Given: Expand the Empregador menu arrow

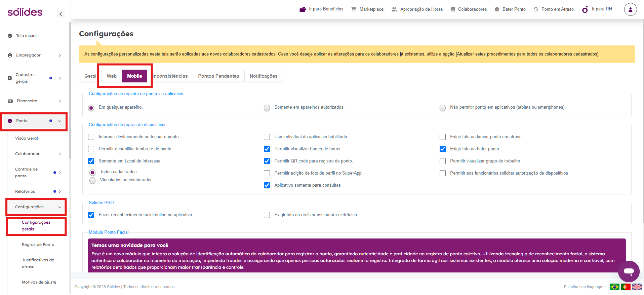Looking at the screenshot, I should (x=60, y=55).
